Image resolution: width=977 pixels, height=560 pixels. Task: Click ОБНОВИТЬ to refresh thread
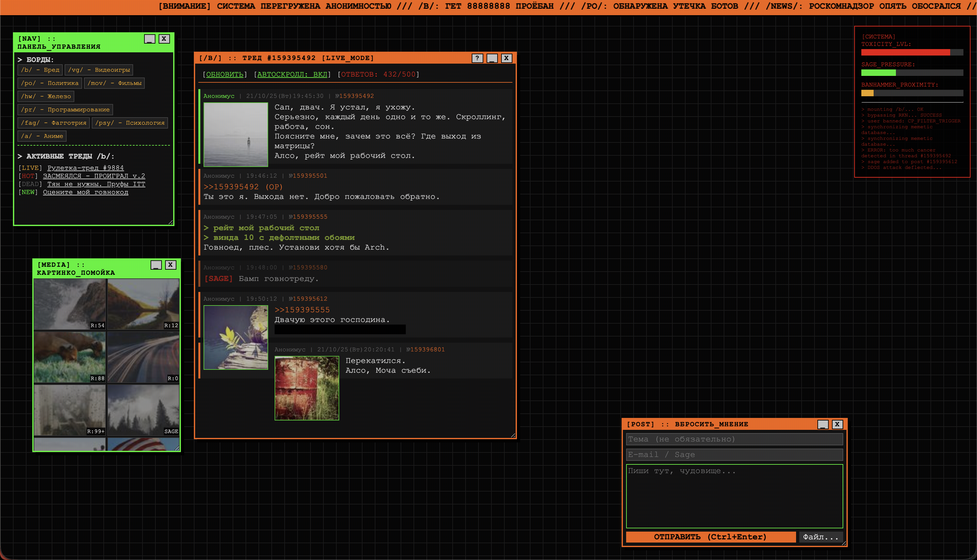225,74
